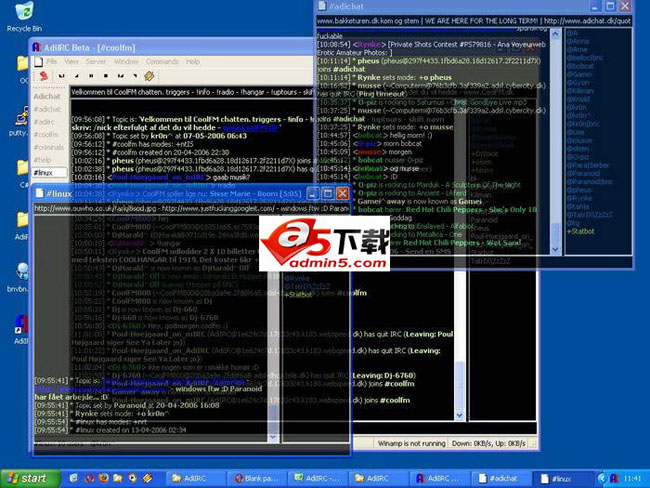Open the Recycle Bin desktop icon

(x=18, y=14)
